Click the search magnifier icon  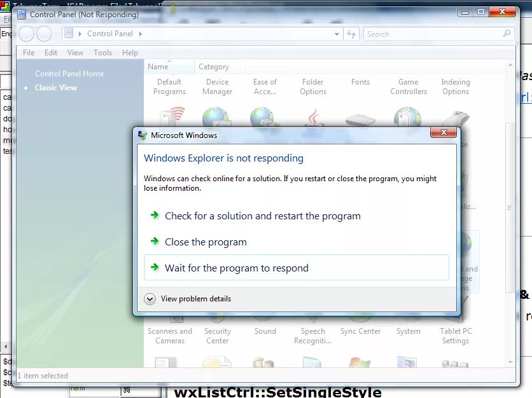coord(507,34)
